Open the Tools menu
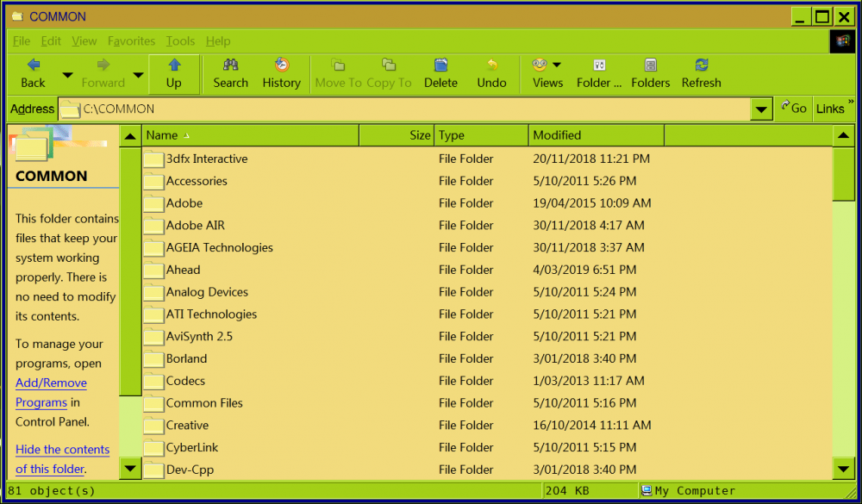Image resolution: width=862 pixels, height=504 pixels. tap(180, 40)
